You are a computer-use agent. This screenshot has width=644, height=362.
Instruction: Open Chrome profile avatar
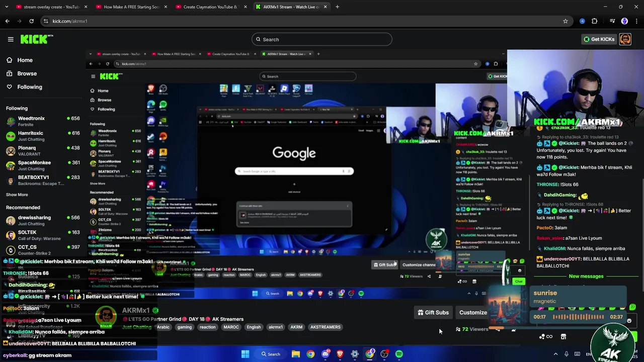pos(624,21)
